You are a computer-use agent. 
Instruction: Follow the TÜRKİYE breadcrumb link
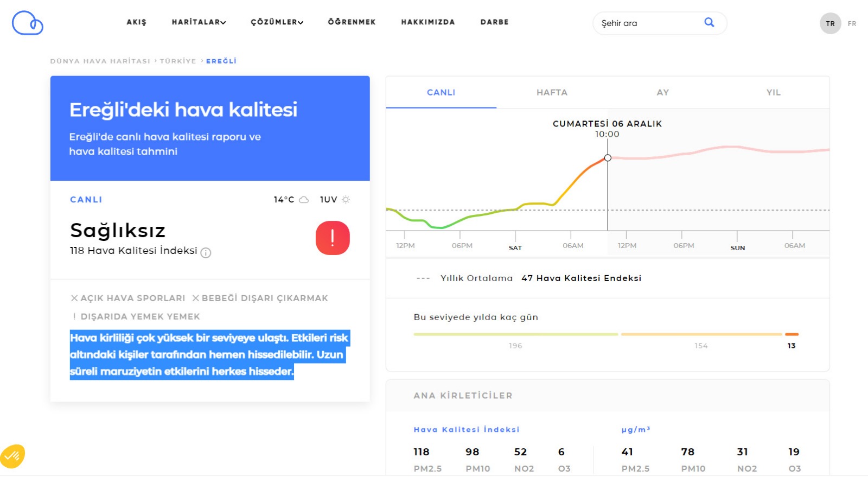pyautogui.click(x=178, y=61)
